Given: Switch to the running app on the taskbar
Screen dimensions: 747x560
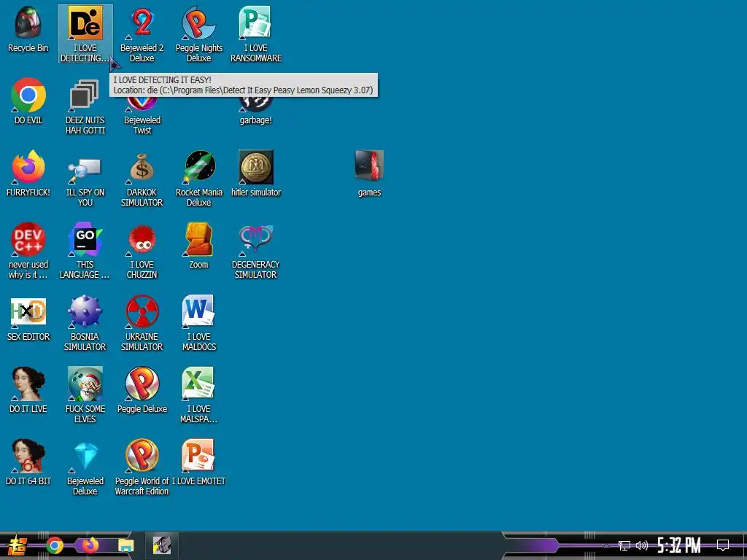Looking at the screenshot, I should (162, 545).
